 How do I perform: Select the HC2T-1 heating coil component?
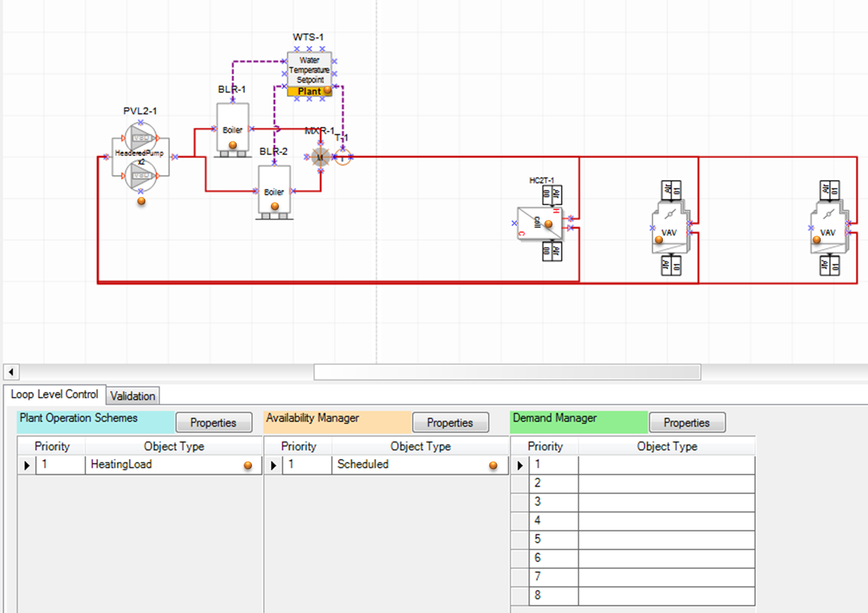[x=538, y=223]
